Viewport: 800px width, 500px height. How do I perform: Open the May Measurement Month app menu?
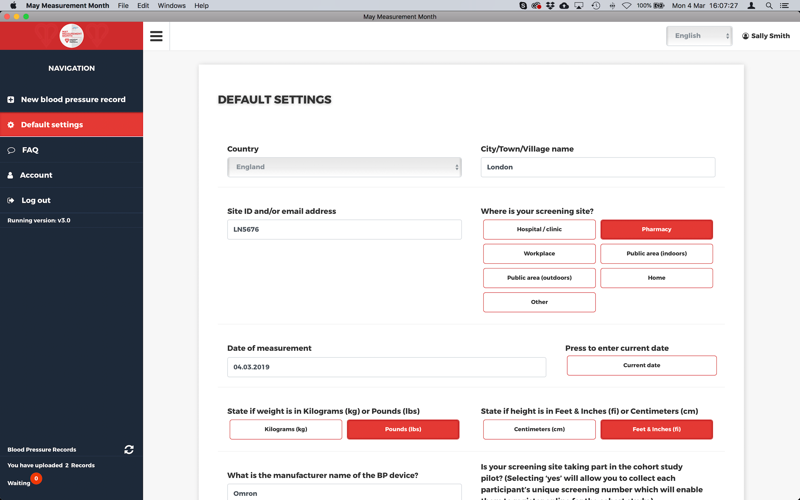click(x=67, y=6)
